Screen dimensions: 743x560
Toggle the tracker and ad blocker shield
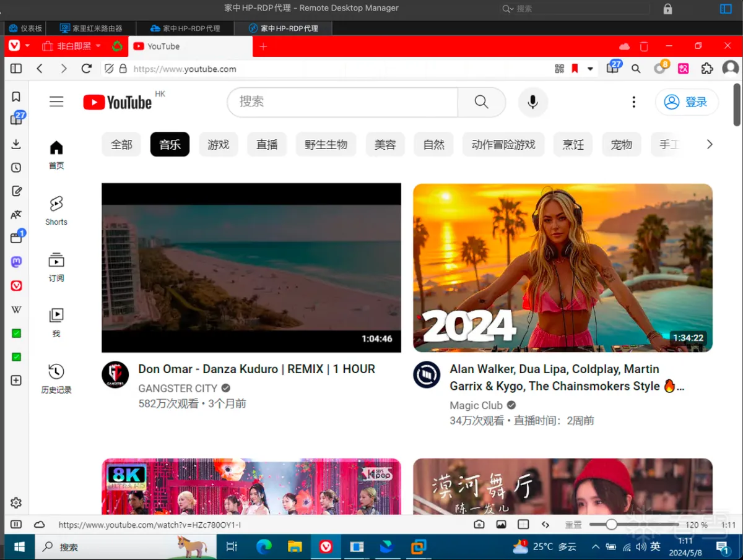tap(109, 69)
